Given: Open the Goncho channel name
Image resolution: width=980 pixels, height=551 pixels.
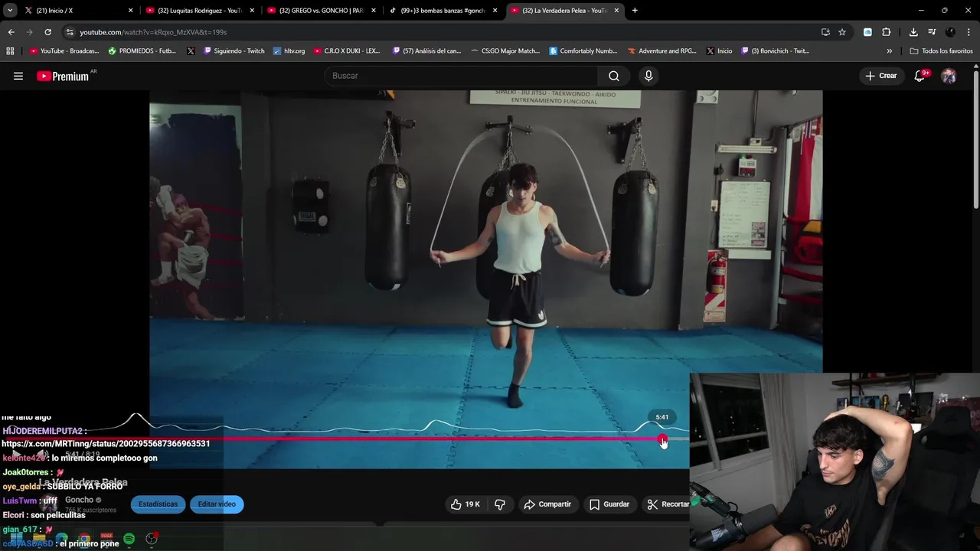Looking at the screenshot, I should pyautogui.click(x=80, y=500).
